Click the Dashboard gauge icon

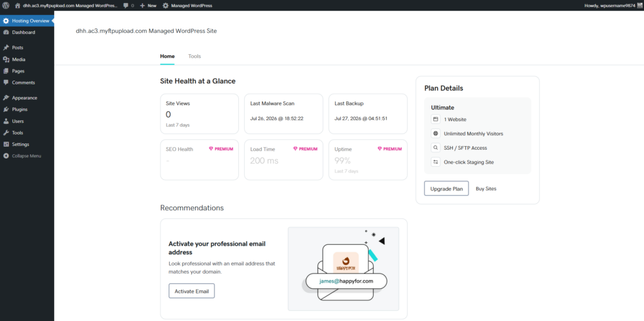[x=6, y=32]
